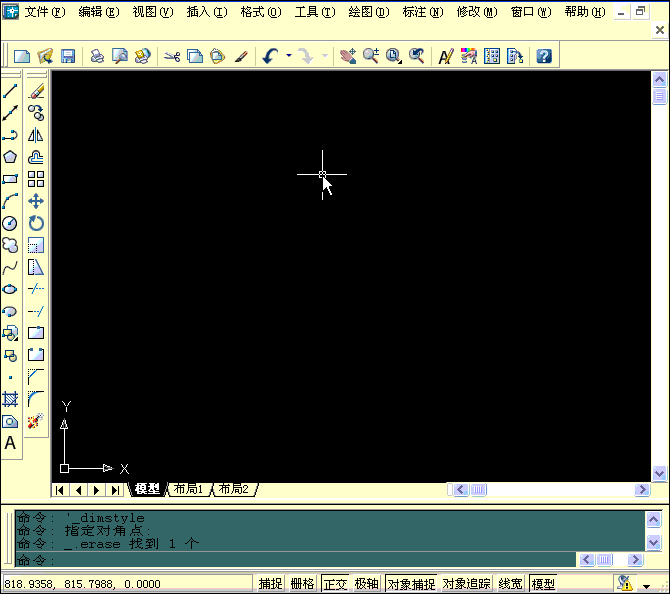Screen dimensions: 670x594
Task: Click the communication center warning tray icon
Action: [624, 583]
